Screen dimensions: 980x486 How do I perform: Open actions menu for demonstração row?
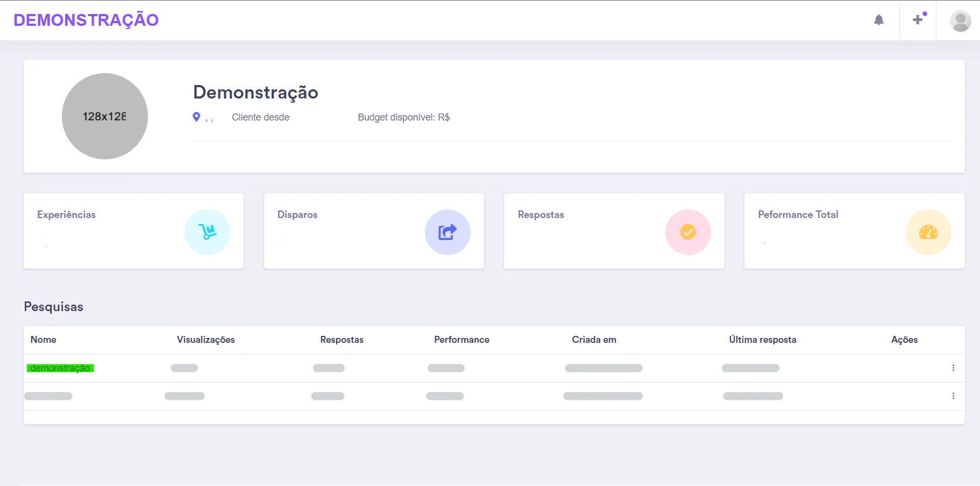[x=953, y=368]
